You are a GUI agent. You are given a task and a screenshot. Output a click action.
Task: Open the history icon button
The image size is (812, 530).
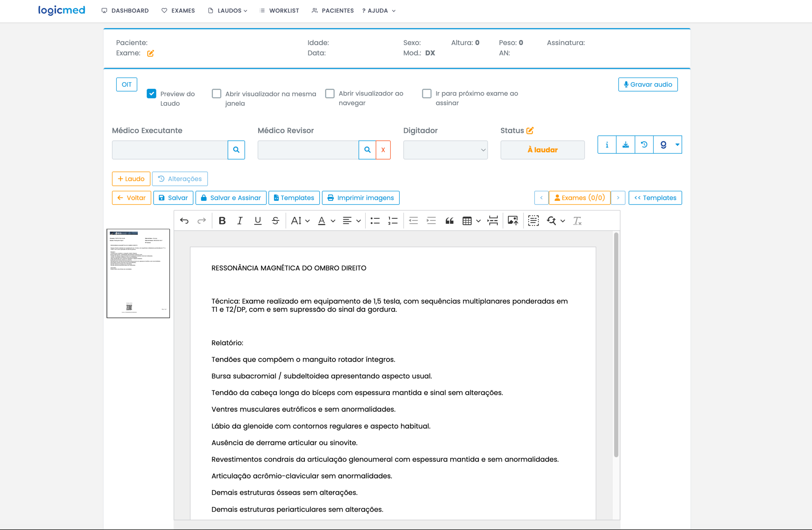pyautogui.click(x=644, y=145)
